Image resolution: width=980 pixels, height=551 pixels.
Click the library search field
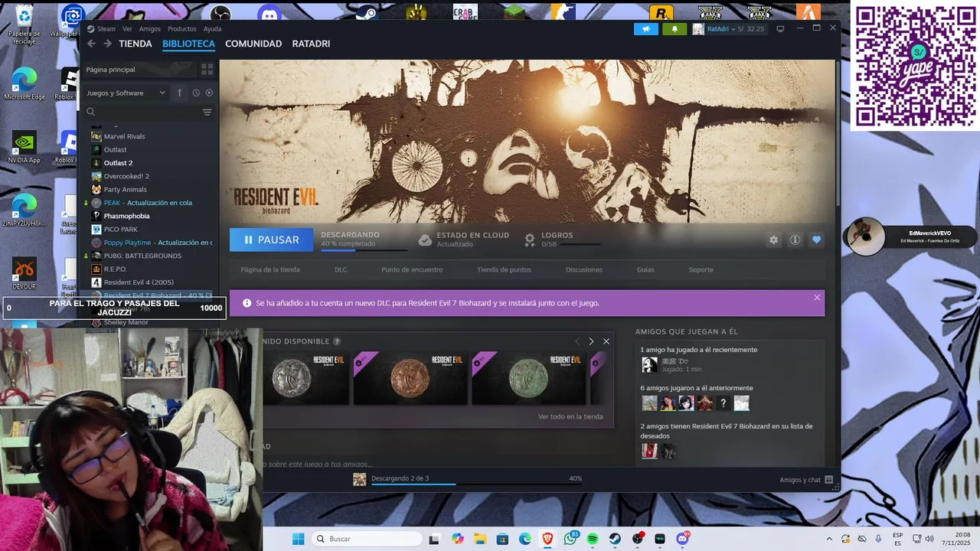click(x=142, y=112)
